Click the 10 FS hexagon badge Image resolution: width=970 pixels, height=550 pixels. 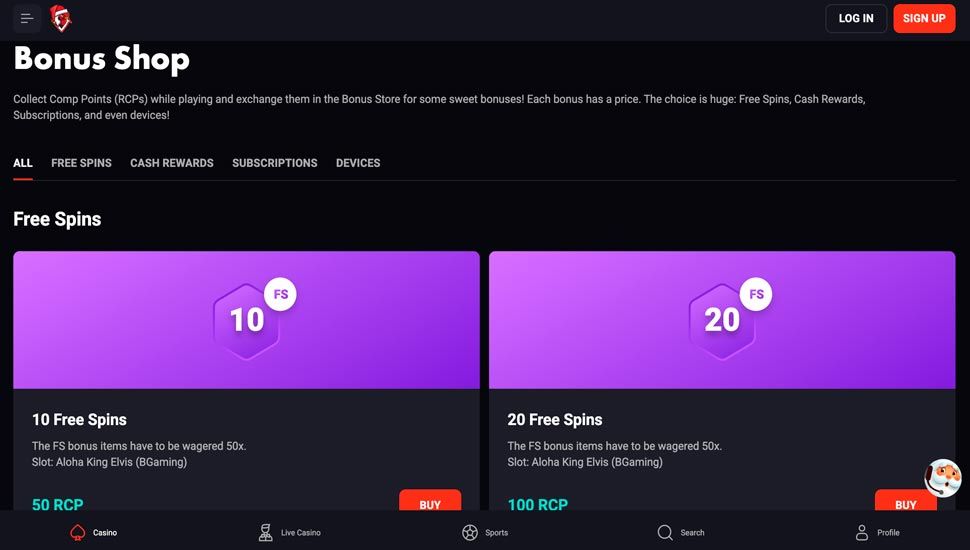(247, 319)
